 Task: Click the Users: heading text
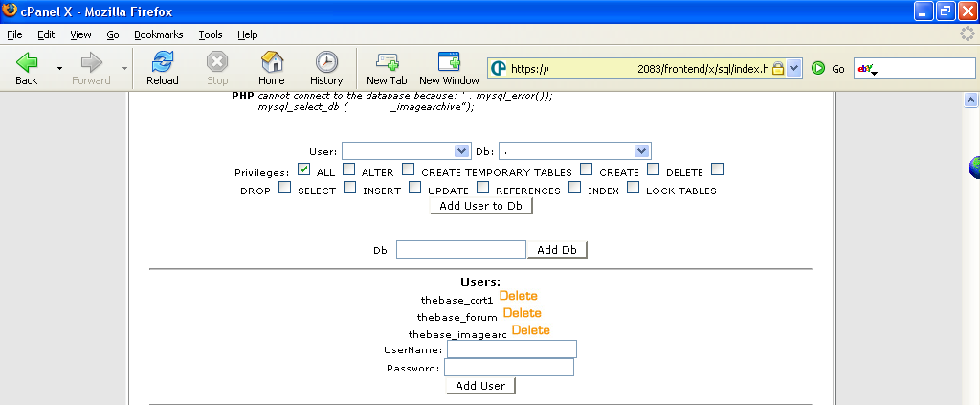tap(480, 281)
